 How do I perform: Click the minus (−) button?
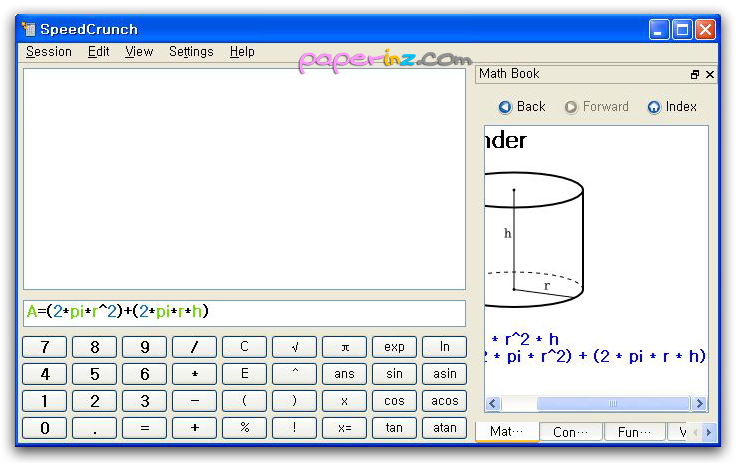(194, 401)
